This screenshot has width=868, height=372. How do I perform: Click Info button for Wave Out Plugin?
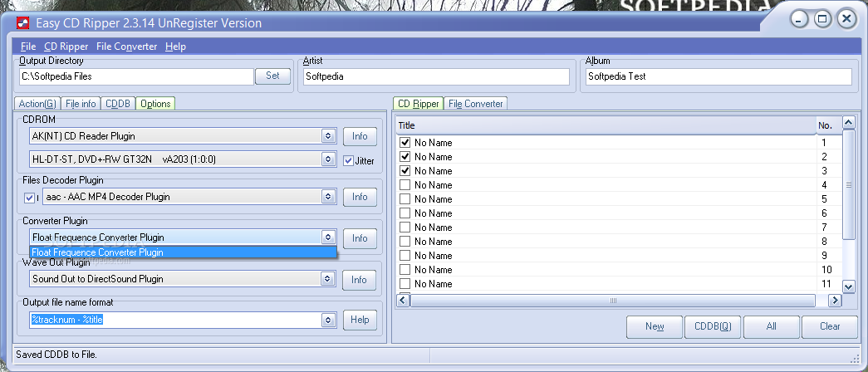coord(360,280)
